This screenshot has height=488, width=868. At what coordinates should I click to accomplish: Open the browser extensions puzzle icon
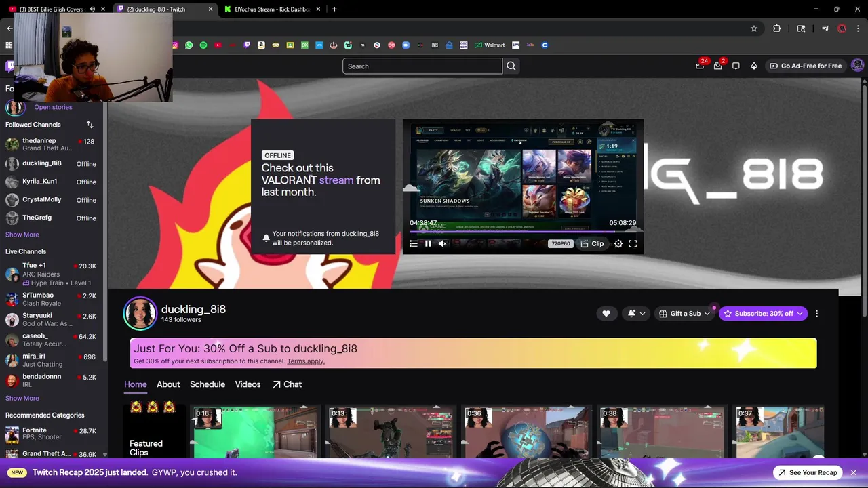[x=777, y=28]
